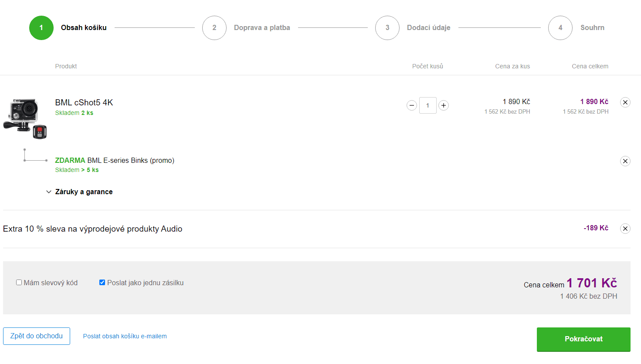The height and width of the screenshot is (364, 641).
Task: Tick the Mám slevový kód checkbox
Action: 19,283
